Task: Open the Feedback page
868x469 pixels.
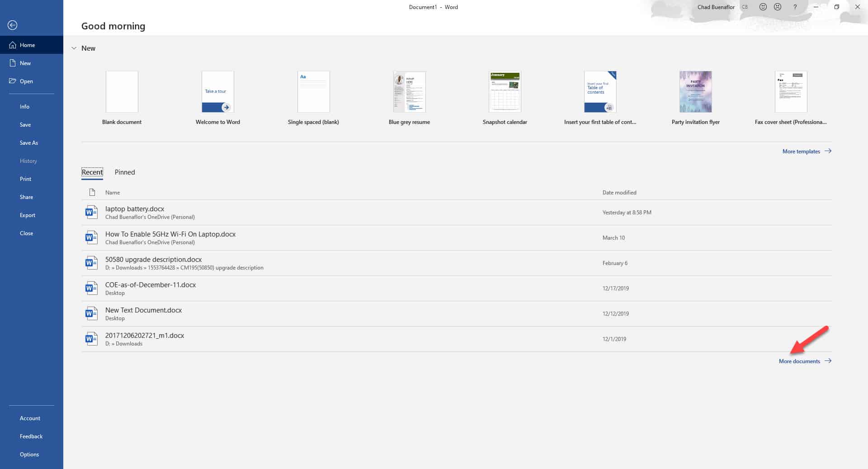Action: (x=32, y=436)
